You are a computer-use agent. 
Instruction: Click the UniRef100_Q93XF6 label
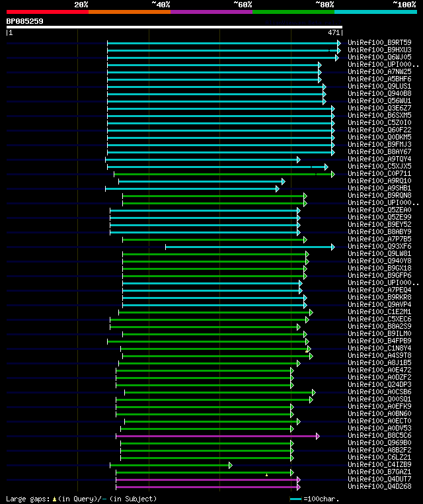pyautogui.click(x=379, y=247)
